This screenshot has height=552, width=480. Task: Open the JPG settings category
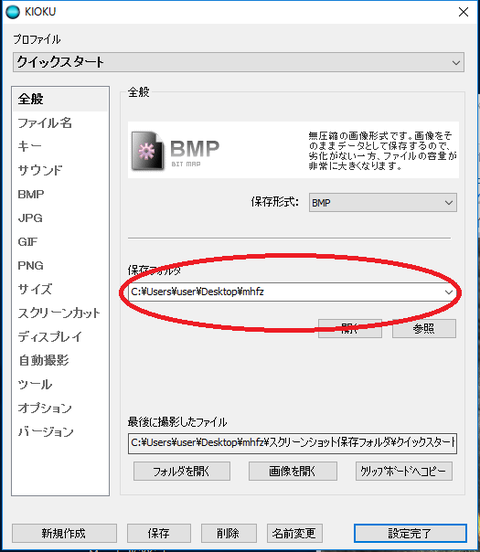tap(60, 218)
